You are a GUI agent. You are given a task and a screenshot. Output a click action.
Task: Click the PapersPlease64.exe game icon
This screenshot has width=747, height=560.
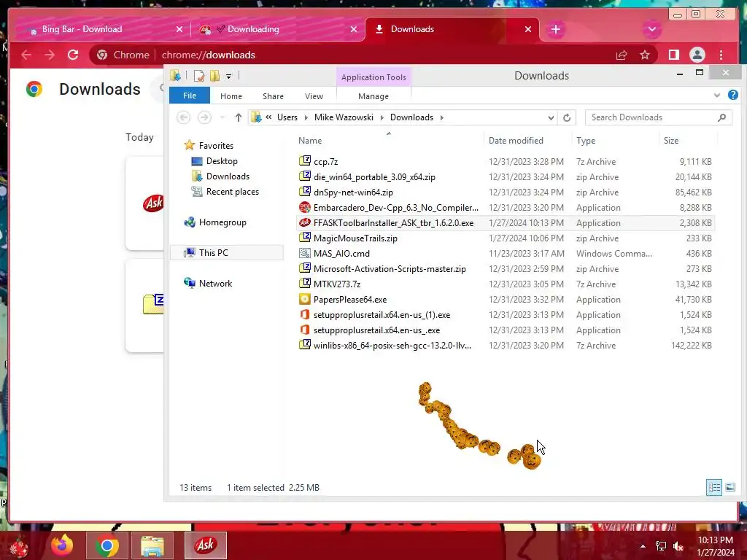pyautogui.click(x=305, y=299)
